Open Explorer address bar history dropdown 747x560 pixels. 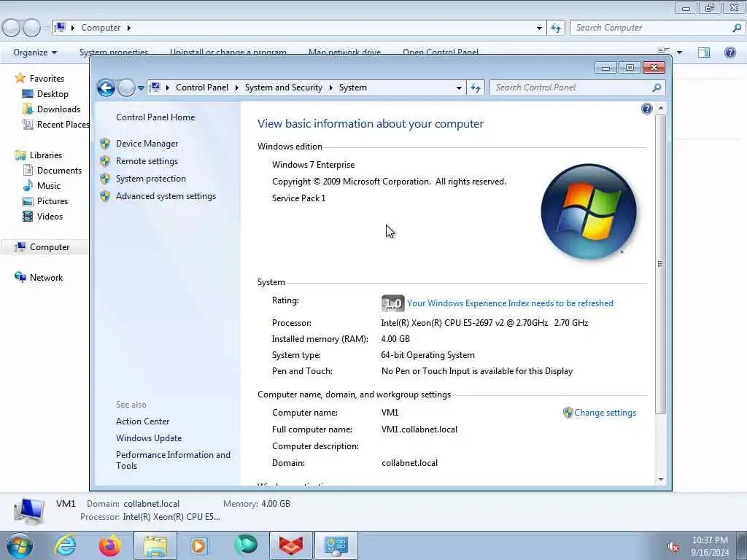click(x=539, y=28)
